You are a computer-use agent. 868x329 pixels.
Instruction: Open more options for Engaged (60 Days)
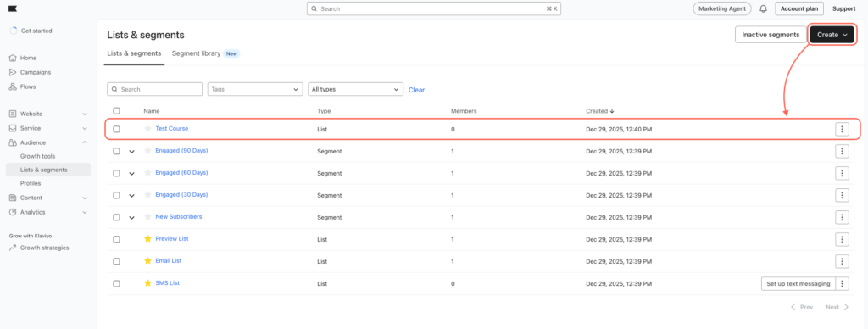coord(842,173)
